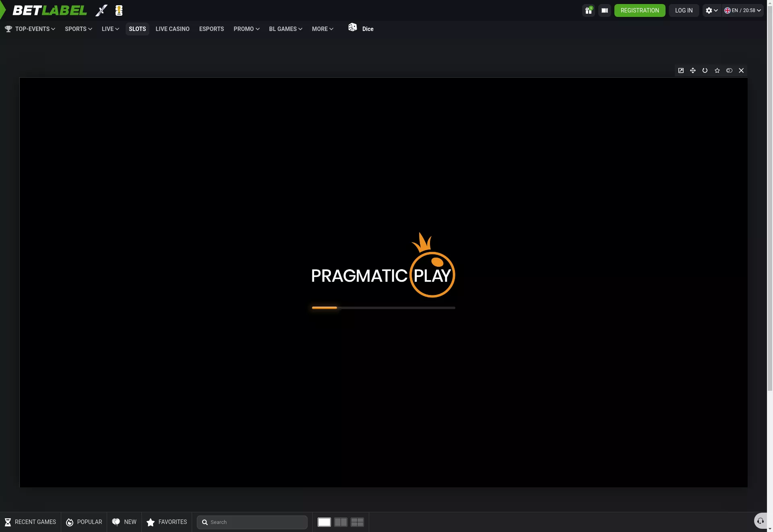This screenshot has width=773, height=532.
Task: Click the BetLabel logo
Action: 50,10
